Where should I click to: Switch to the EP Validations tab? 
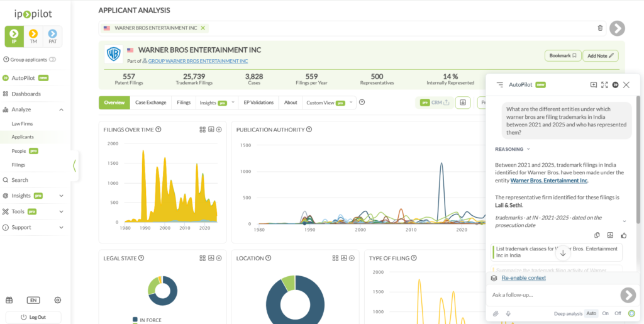pyautogui.click(x=258, y=103)
